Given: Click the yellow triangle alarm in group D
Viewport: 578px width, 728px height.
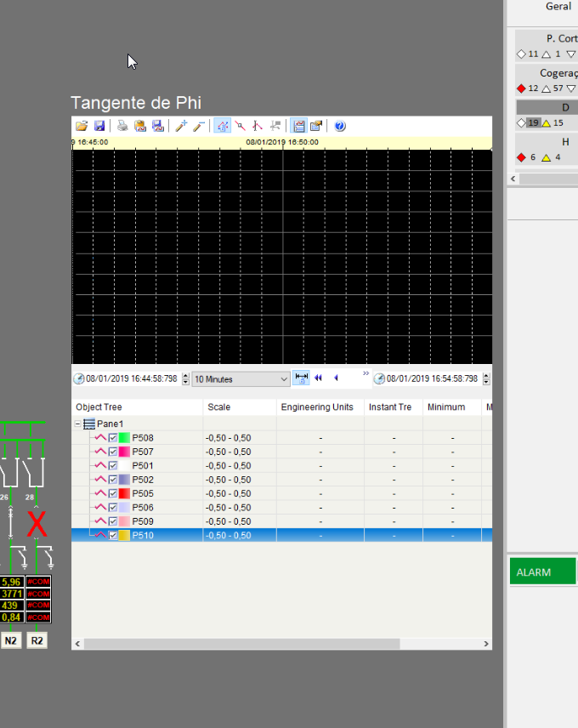Looking at the screenshot, I should coord(547,123).
